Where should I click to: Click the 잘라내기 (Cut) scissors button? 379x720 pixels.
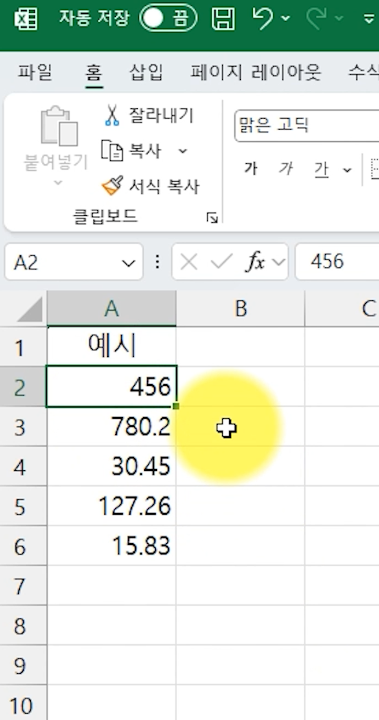click(x=148, y=115)
